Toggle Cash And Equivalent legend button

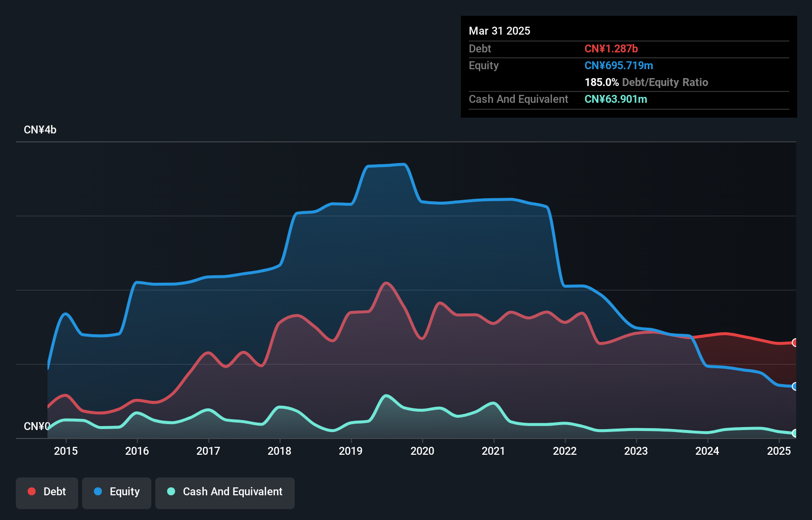pos(225,493)
